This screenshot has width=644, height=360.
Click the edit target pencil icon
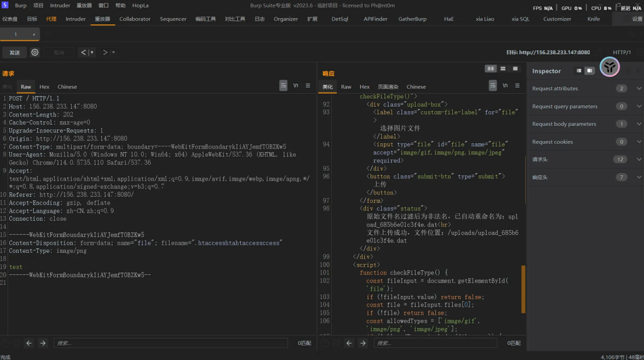(599, 52)
